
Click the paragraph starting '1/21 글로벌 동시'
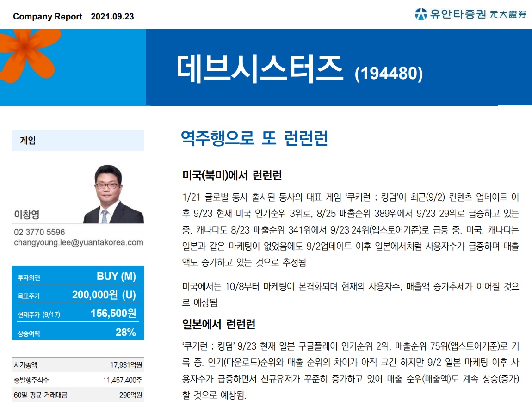click(351, 229)
